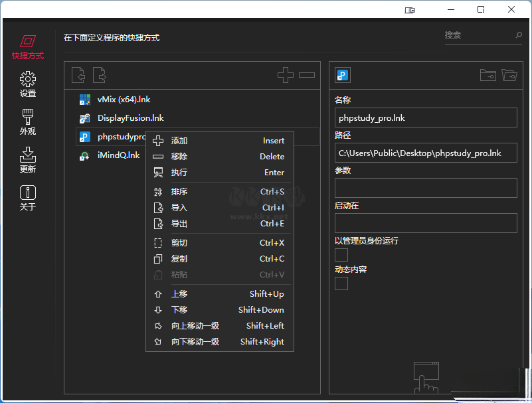Image resolution: width=532 pixels, height=403 pixels.
Task: Click the vMix icon in the list
Action: [84, 100]
